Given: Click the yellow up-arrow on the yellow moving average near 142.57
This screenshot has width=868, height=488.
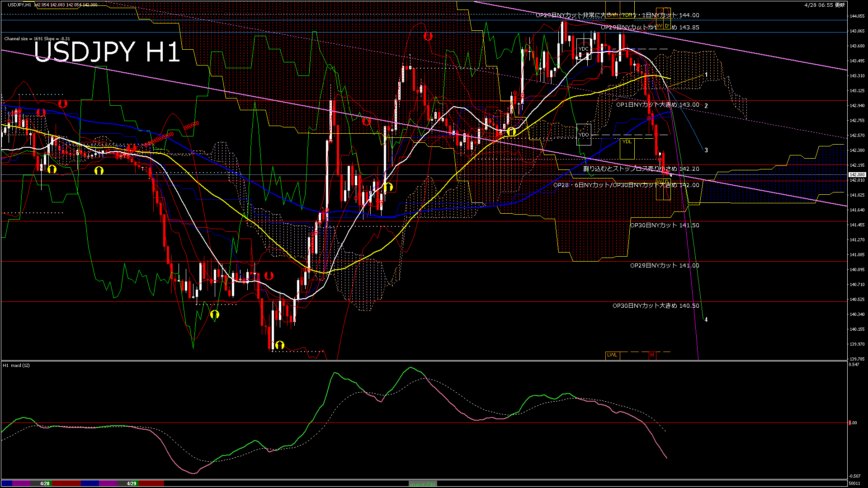Looking at the screenshot, I should (x=511, y=131).
